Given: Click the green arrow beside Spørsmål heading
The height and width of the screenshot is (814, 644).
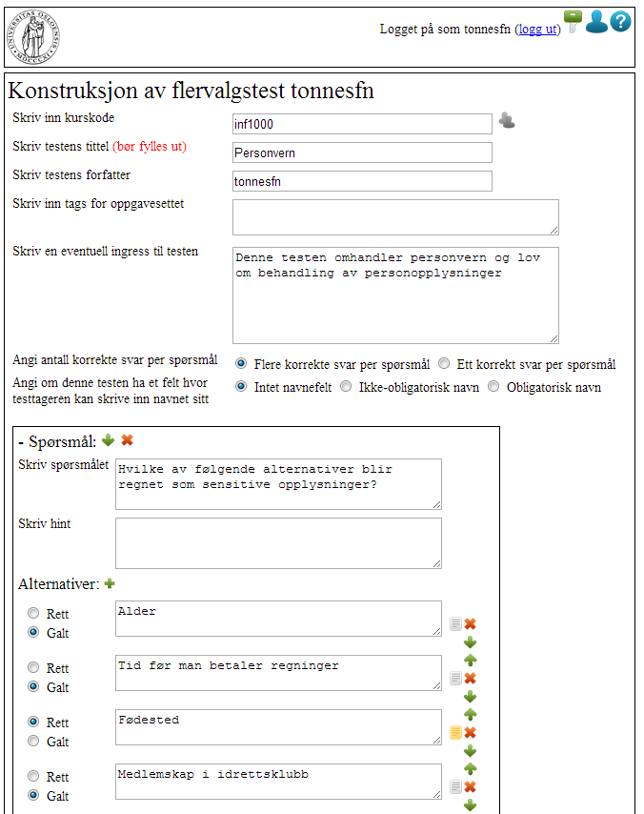Looking at the screenshot, I should point(108,439).
